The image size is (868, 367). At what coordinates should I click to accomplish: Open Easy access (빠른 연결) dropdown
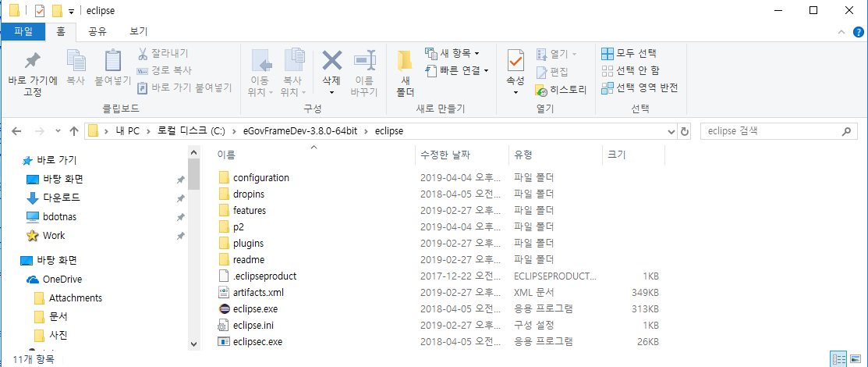click(457, 70)
